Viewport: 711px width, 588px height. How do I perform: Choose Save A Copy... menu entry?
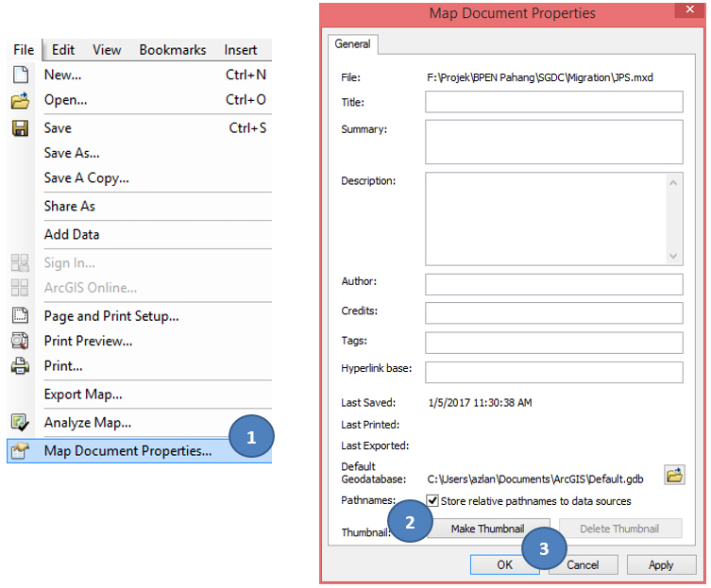coord(139,178)
